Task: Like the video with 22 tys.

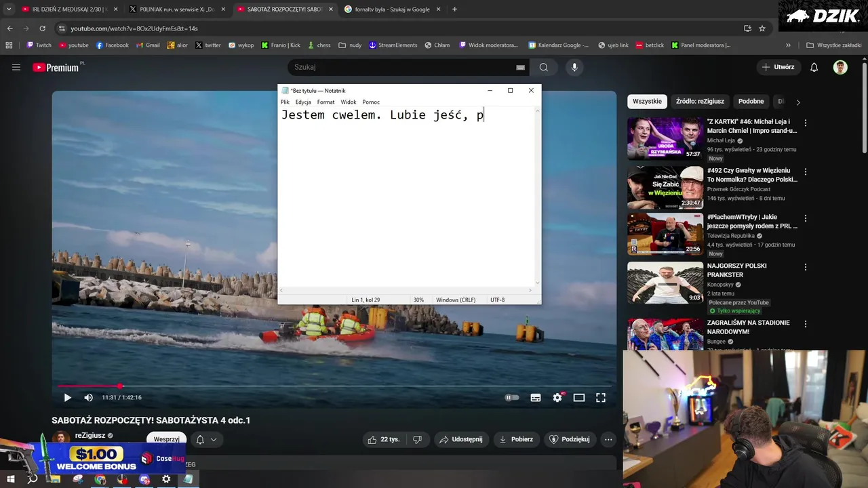Action: click(x=383, y=439)
